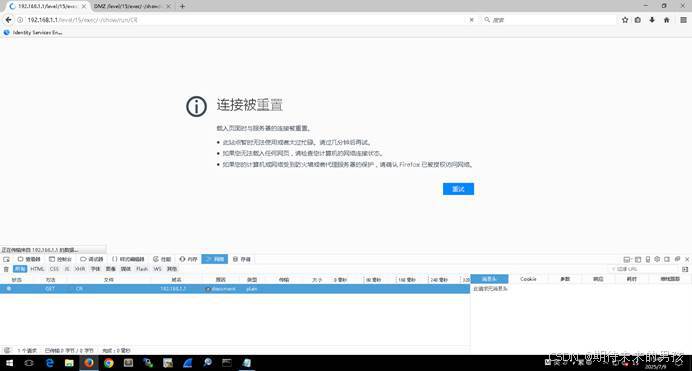692x371 pixels.
Task: Open Internet Explorer from the taskbar
Action: point(49,363)
